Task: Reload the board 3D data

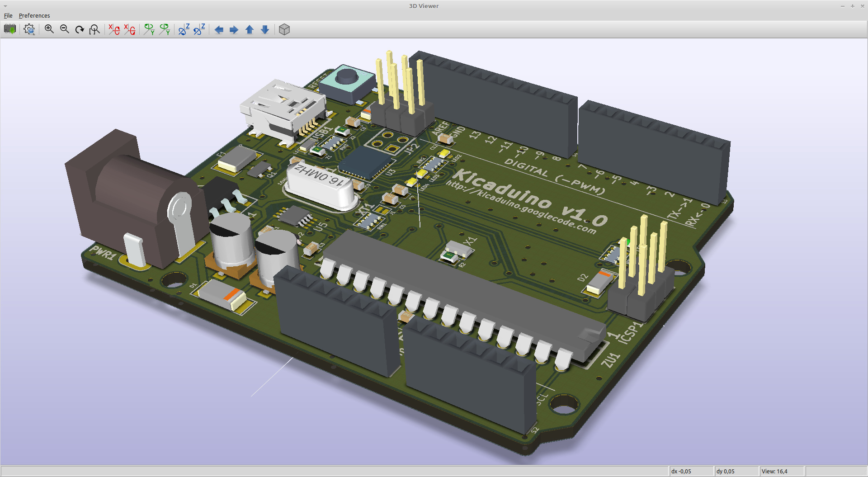Action: click(x=10, y=29)
